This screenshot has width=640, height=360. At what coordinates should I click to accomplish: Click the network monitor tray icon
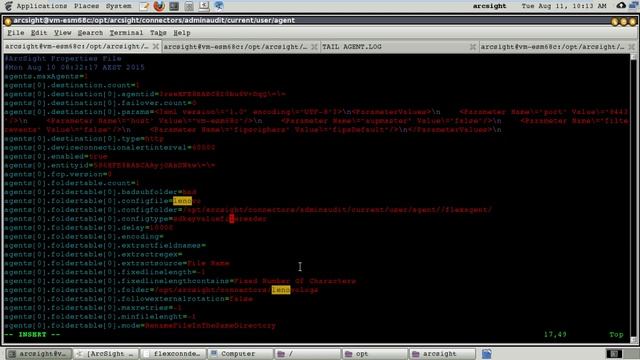634,6
